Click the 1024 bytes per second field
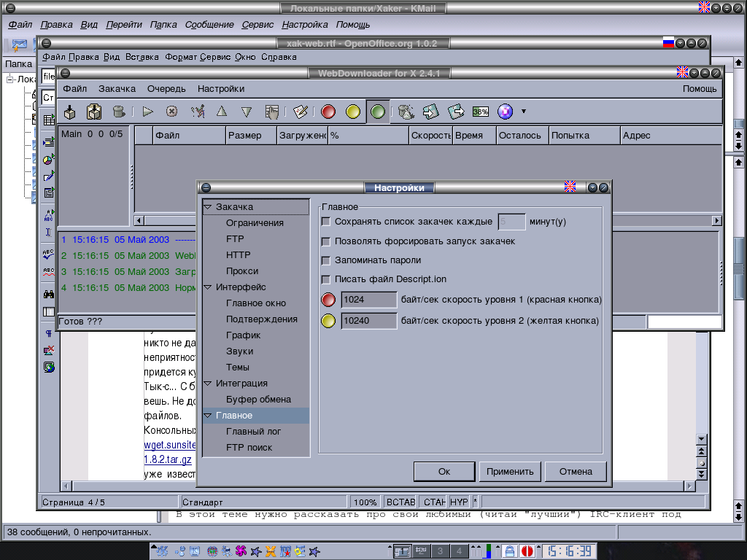747x560 pixels. click(368, 300)
